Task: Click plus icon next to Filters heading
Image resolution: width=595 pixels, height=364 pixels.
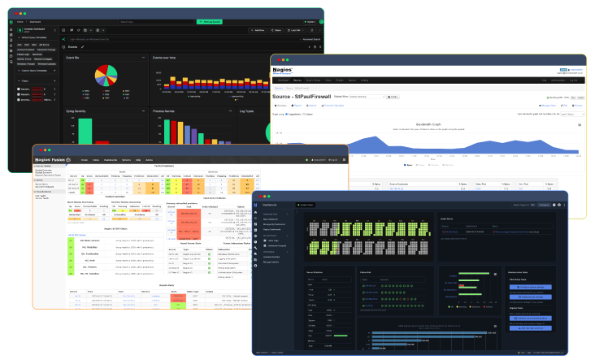Action: (54, 81)
